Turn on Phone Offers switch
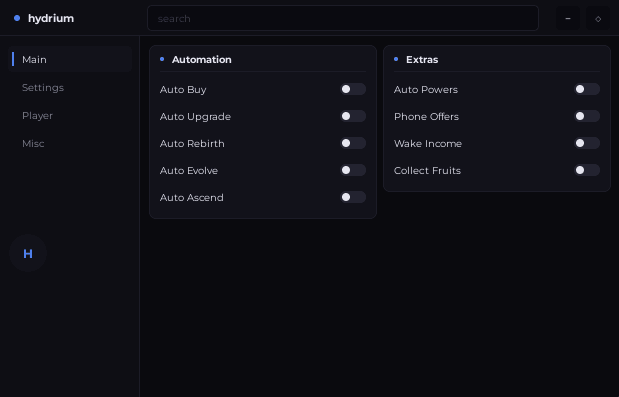 [587, 116]
